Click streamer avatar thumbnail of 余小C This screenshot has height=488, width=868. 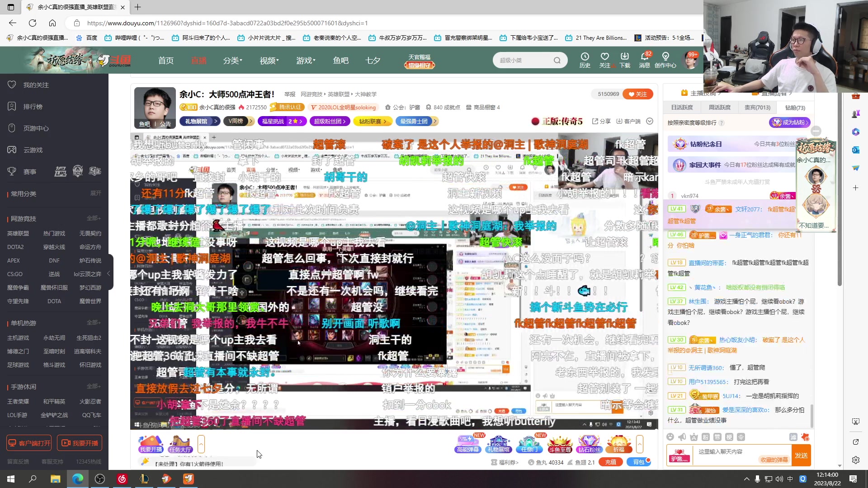[155, 107]
